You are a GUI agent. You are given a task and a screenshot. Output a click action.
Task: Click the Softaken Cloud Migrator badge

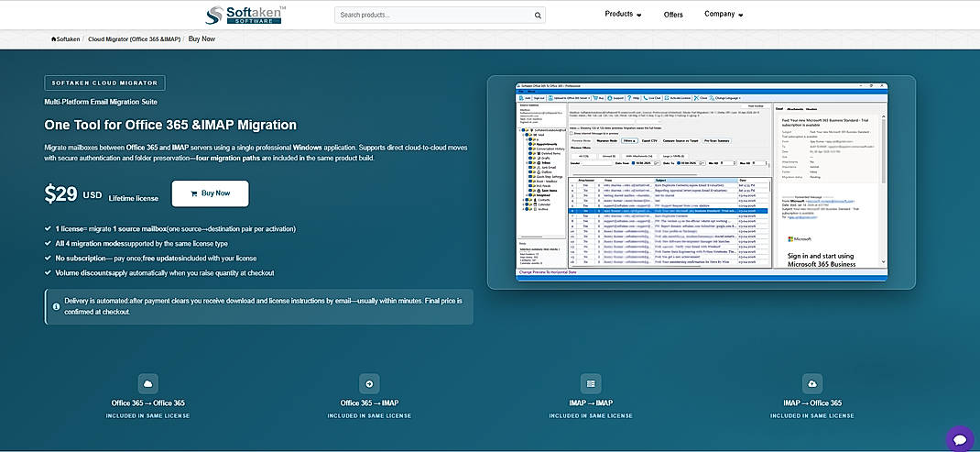pyautogui.click(x=105, y=83)
